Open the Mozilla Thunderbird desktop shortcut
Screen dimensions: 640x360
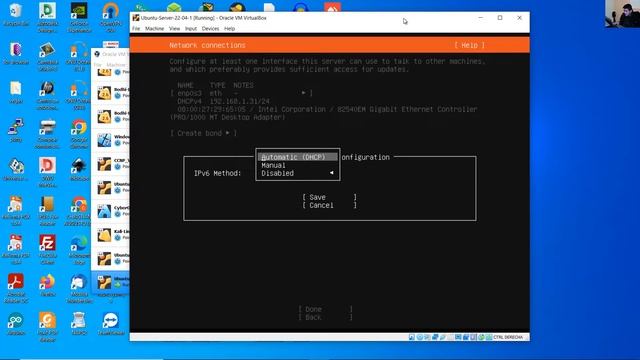pos(79,288)
